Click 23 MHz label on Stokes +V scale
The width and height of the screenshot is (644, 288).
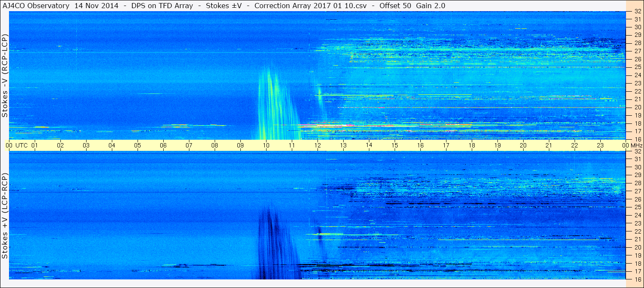[x=637, y=223]
